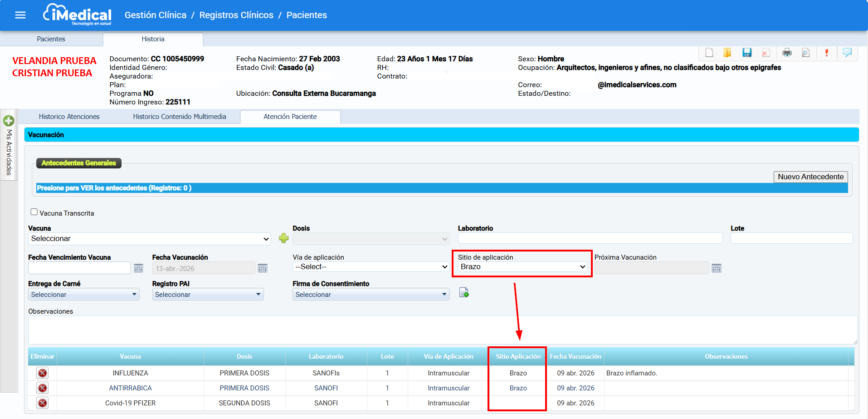The height and width of the screenshot is (419, 868).
Task: Switch to Historico Atenciones tab
Action: 69,117
